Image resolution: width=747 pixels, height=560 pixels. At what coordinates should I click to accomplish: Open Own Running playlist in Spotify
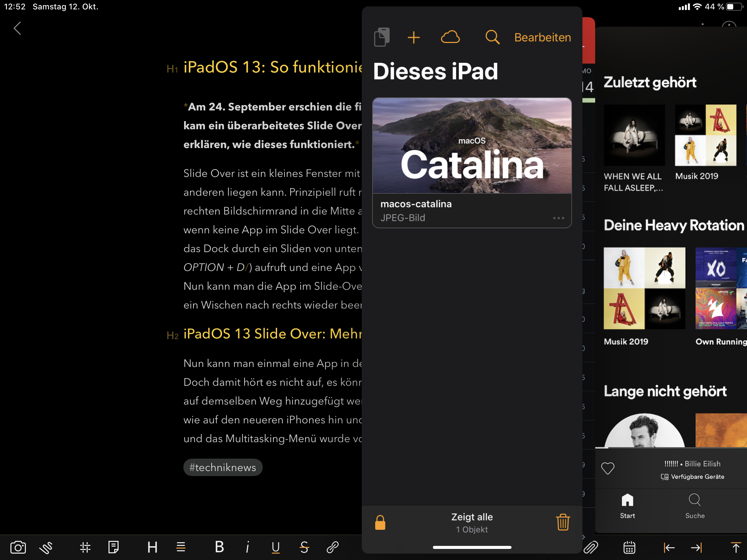click(x=721, y=297)
